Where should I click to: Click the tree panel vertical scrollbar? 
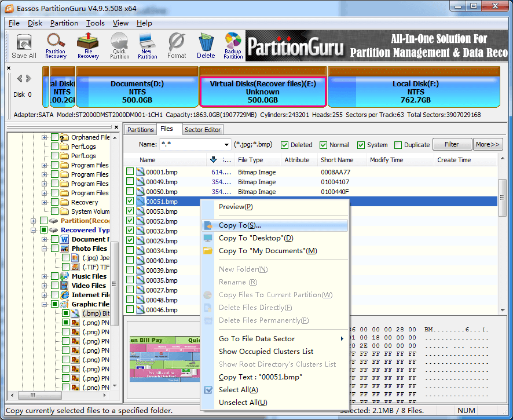tap(114, 283)
